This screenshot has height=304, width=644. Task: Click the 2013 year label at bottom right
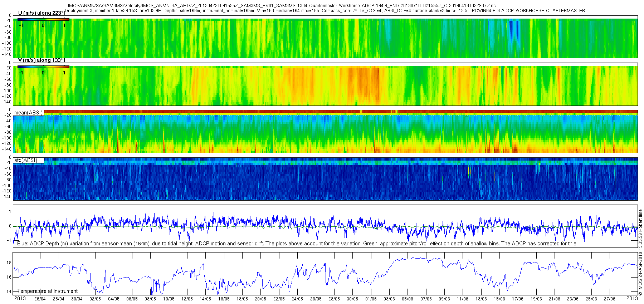pos(632,299)
